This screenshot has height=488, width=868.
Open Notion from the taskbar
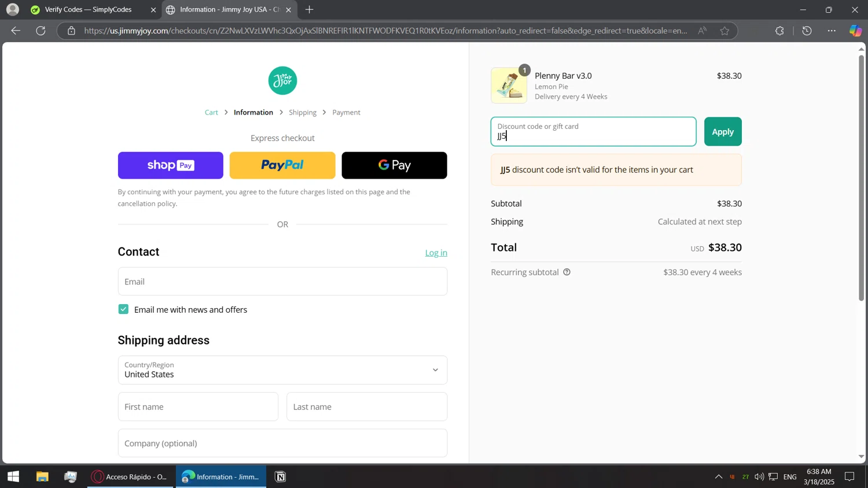(281, 477)
